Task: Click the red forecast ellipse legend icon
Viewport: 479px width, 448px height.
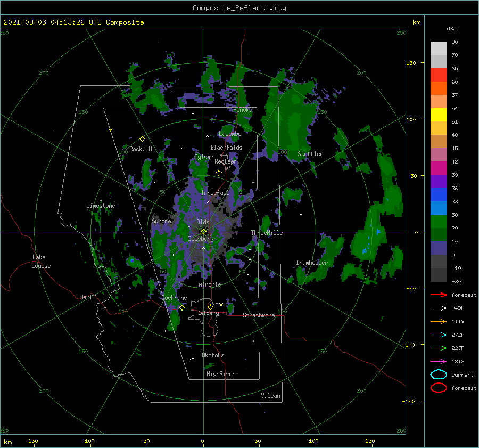Action: tap(439, 388)
